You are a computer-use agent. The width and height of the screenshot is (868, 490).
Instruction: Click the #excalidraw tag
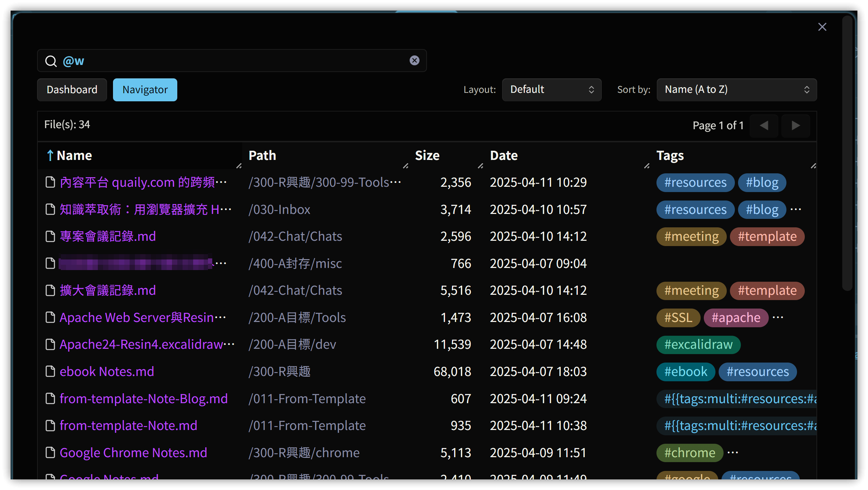[698, 345]
